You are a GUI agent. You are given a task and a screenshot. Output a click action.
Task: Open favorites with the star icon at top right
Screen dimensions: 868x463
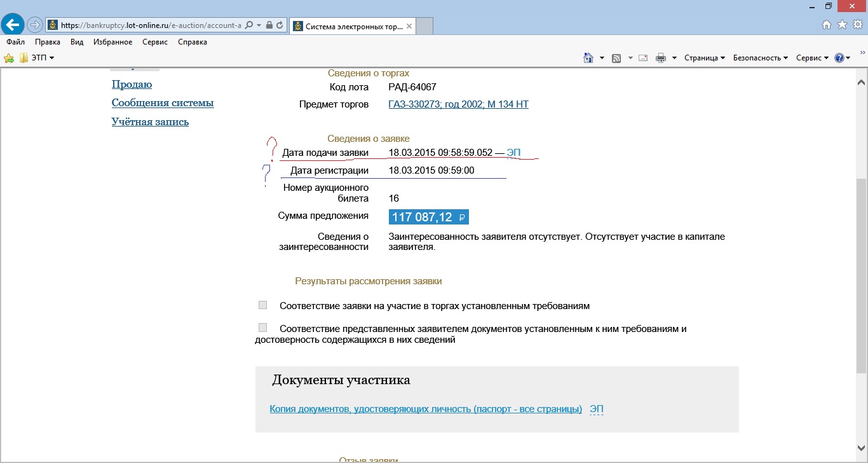tap(842, 25)
